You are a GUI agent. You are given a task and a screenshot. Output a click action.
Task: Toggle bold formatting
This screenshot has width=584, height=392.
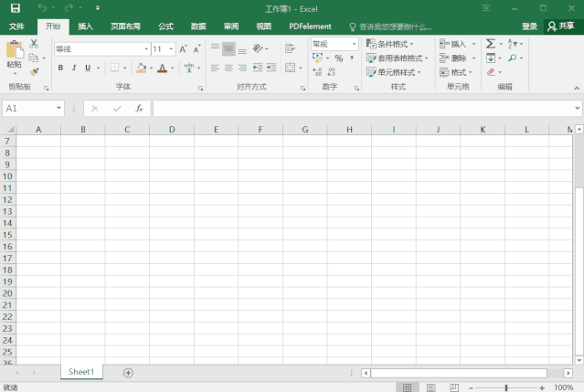click(61, 68)
